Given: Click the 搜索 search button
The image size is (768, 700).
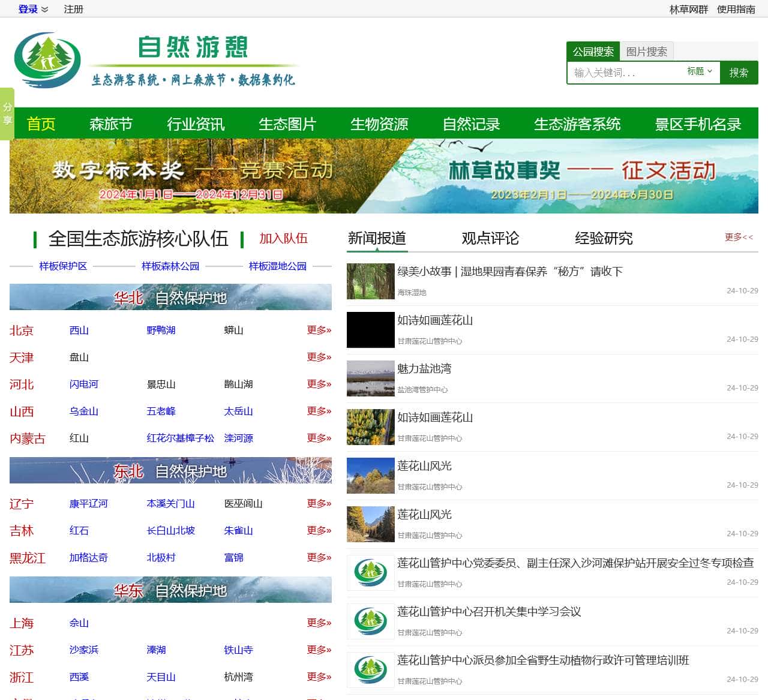Looking at the screenshot, I should (x=739, y=72).
